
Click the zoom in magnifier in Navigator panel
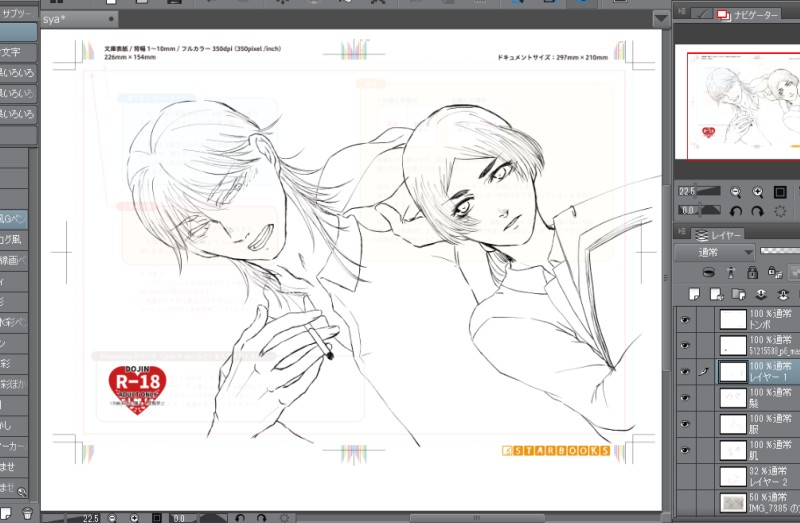tap(758, 192)
